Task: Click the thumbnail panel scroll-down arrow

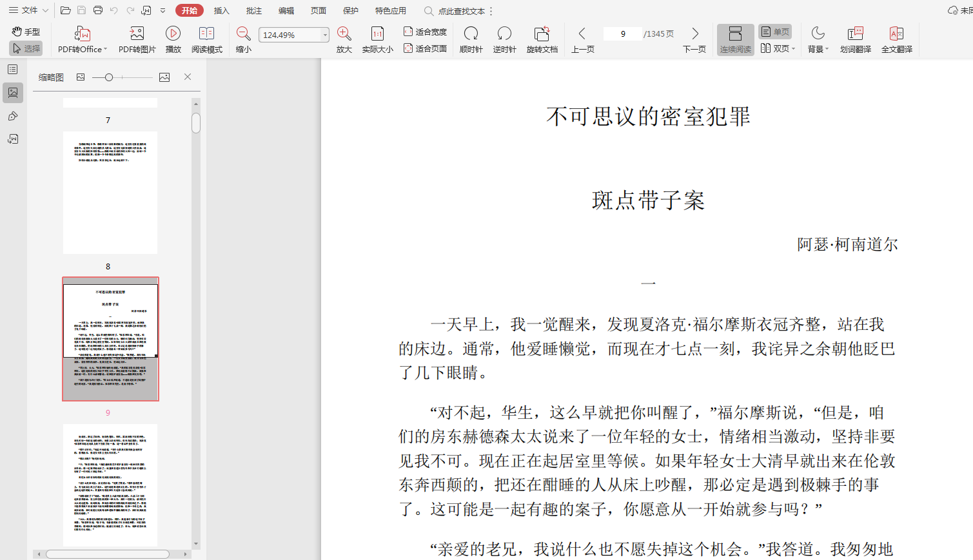Action: click(x=196, y=544)
